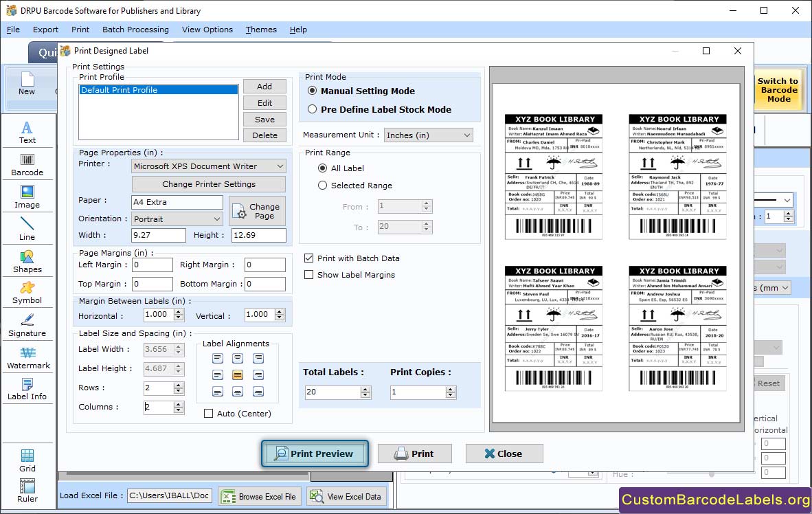The height and width of the screenshot is (514, 812).
Task: Click the Left Margin input field
Action: click(x=153, y=265)
